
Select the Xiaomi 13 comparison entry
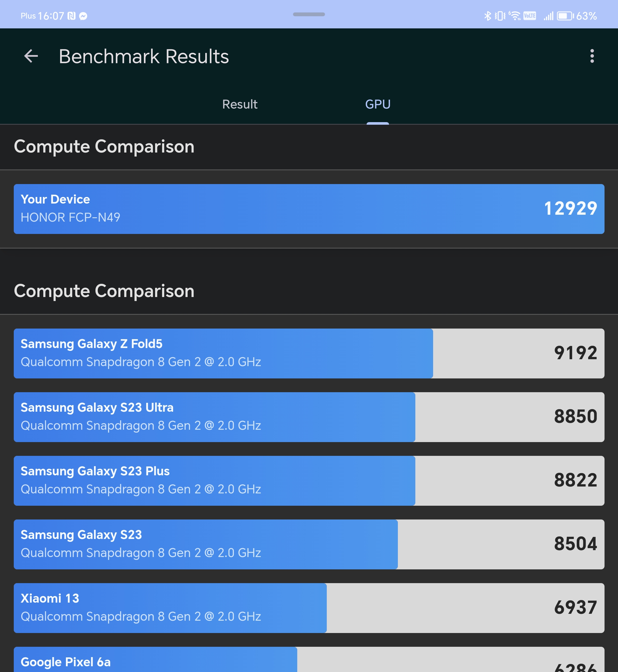tap(309, 608)
